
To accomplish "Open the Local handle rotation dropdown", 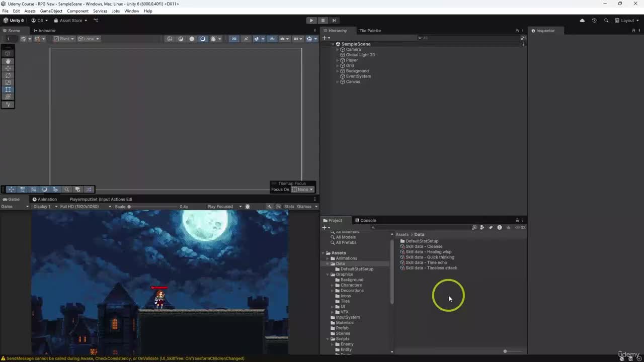I will coord(89,39).
